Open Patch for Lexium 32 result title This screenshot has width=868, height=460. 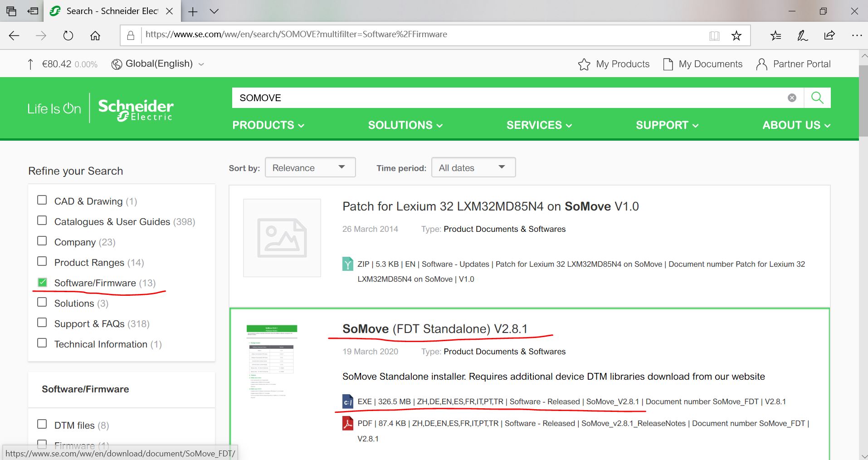click(x=490, y=206)
